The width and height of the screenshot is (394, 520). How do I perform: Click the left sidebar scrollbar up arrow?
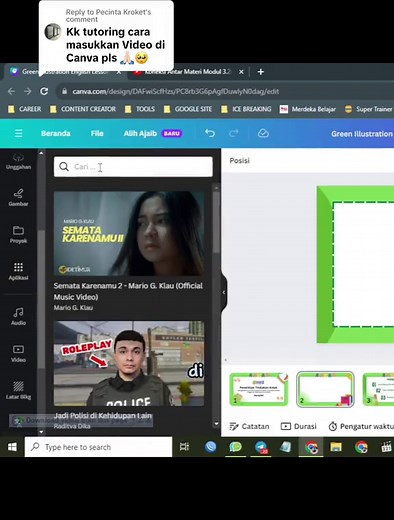click(41, 153)
